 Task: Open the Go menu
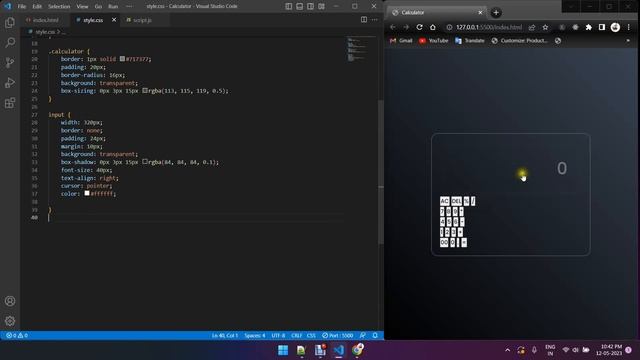98,7
